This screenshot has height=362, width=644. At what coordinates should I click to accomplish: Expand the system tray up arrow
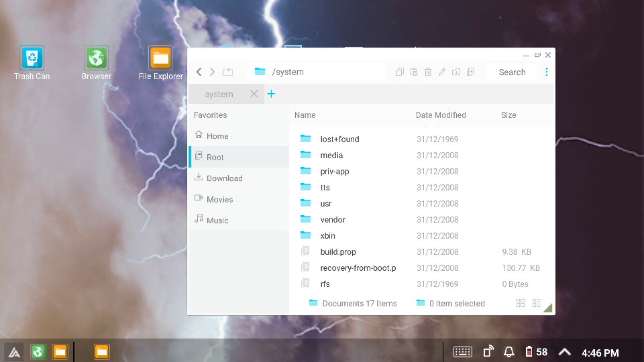tap(565, 352)
